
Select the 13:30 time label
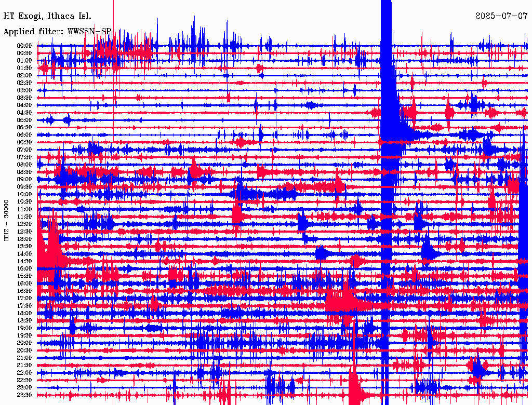click(x=24, y=247)
